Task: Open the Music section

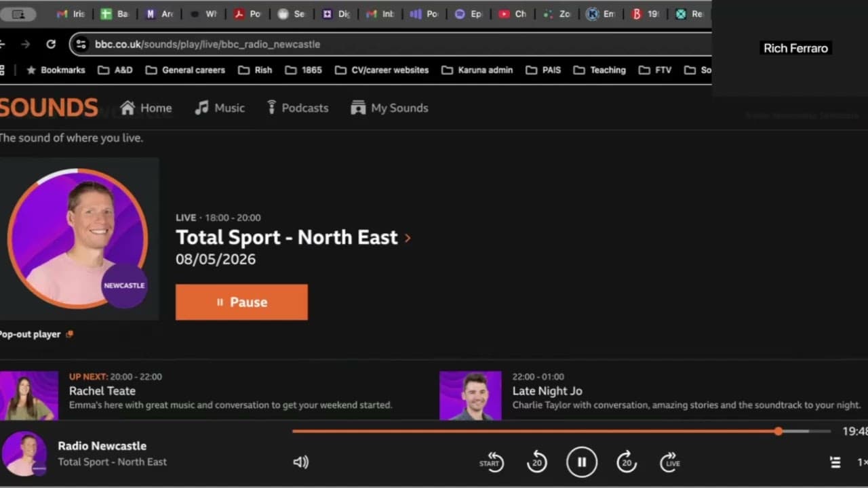Action: pos(220,108)
